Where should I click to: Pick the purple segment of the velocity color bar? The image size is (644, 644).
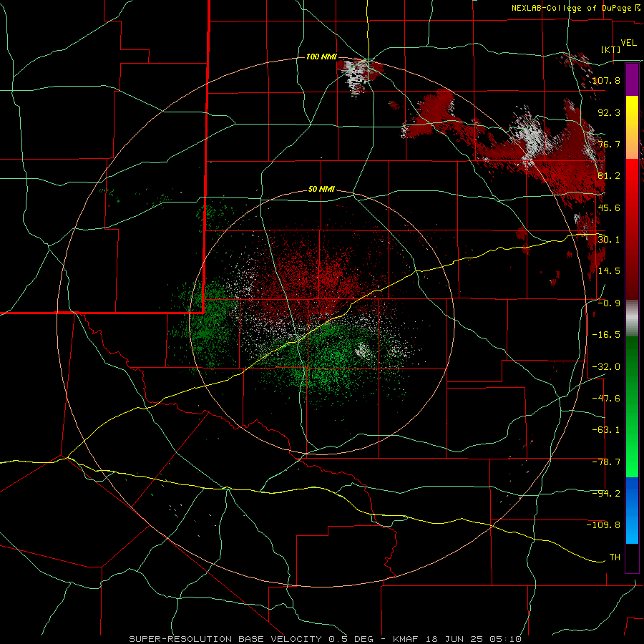point(632,79)
